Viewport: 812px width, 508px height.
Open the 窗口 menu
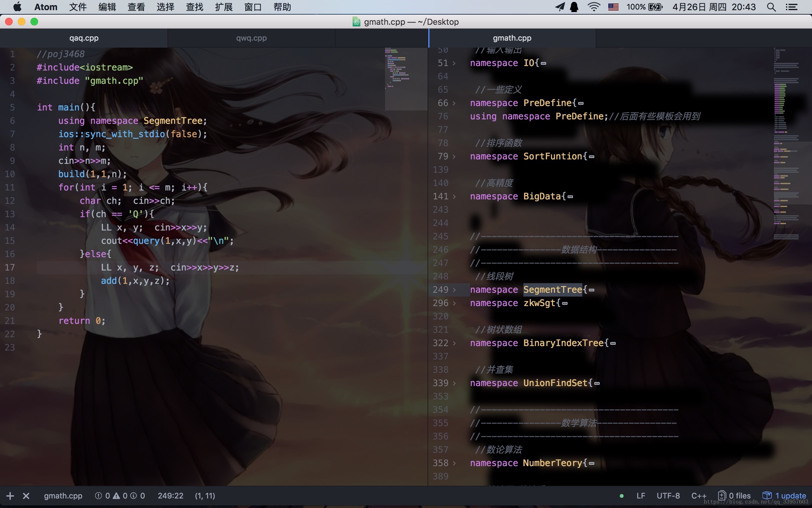(253, 7)
